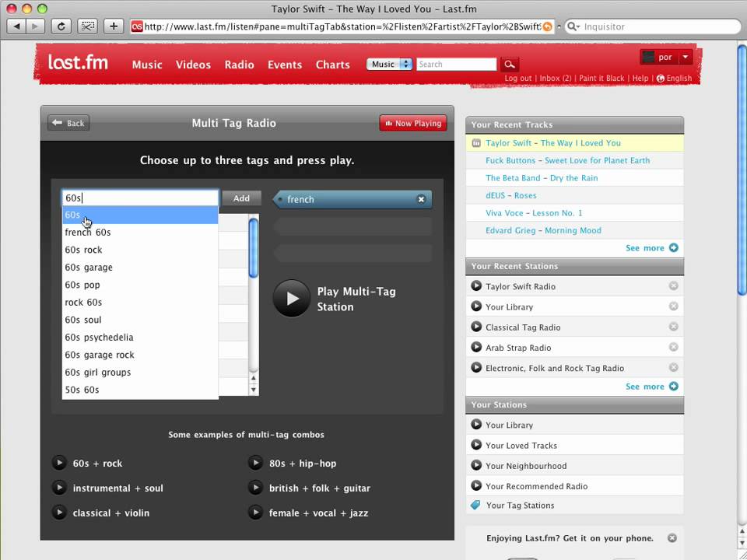Click the tag list scrollbar thumb
The width and height of the screenshot is (747, 560).
254,247
